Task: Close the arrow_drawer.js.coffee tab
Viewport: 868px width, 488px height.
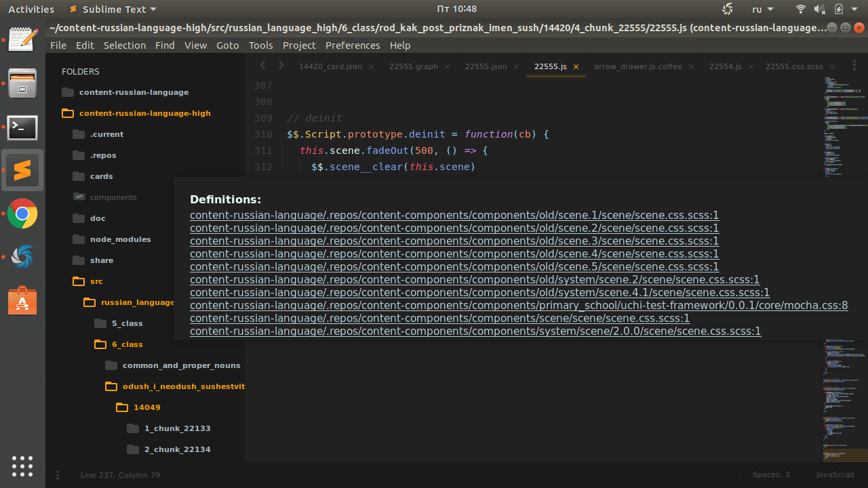Action: tap(691, 67)
